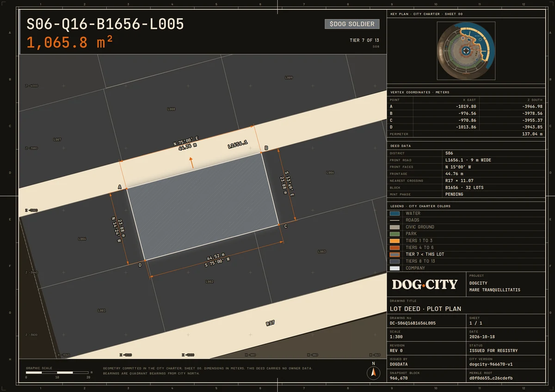Click the front faces value 'N 15°00' W'
The image size is (555, 392).
click(458, 167)
